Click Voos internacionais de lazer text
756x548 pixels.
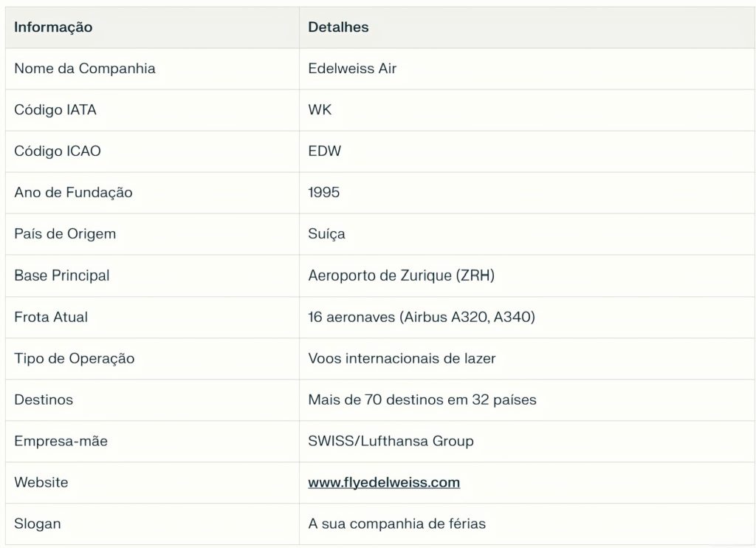pos(402,358)
